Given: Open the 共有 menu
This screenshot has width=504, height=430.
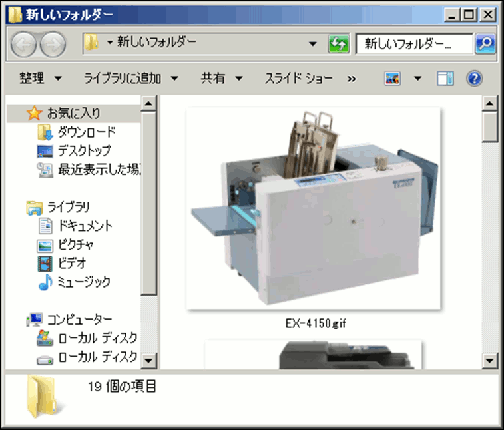Looking at the screenshot, I should 222,79.
